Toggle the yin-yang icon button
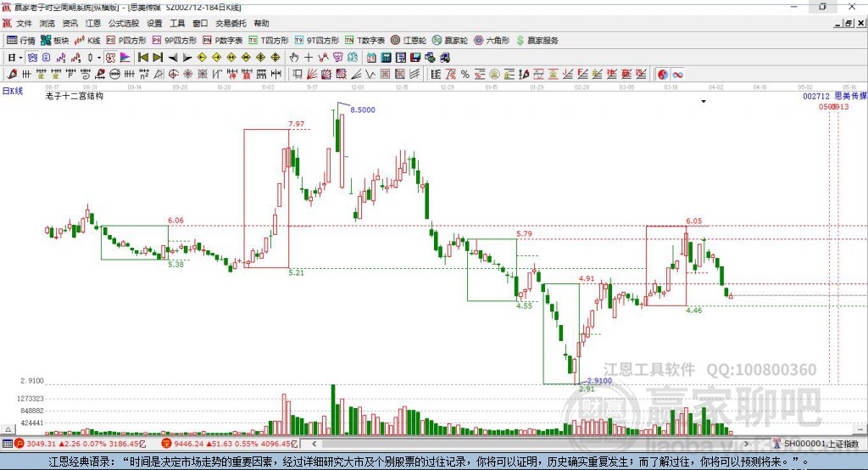Screen dimensions: 868x470 pos(663,75)
